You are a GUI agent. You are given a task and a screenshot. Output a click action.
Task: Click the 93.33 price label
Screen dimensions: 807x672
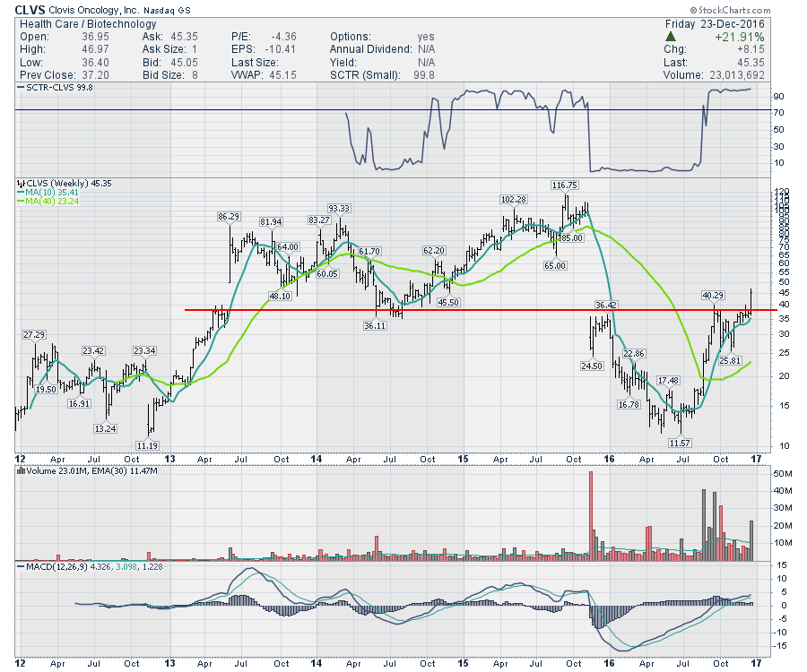click(339, 208)
